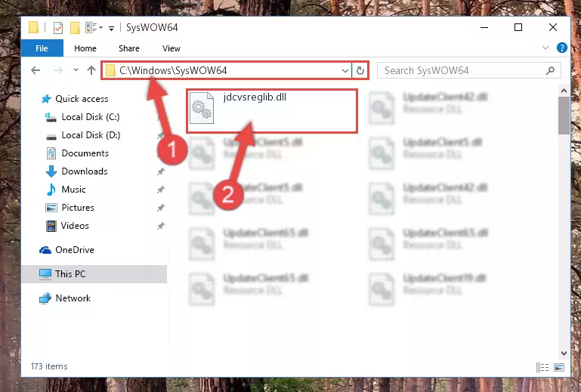Screen dimensions: 581x392
Task: Click the Documents page icon in sidebar
Action: point(51,153)
